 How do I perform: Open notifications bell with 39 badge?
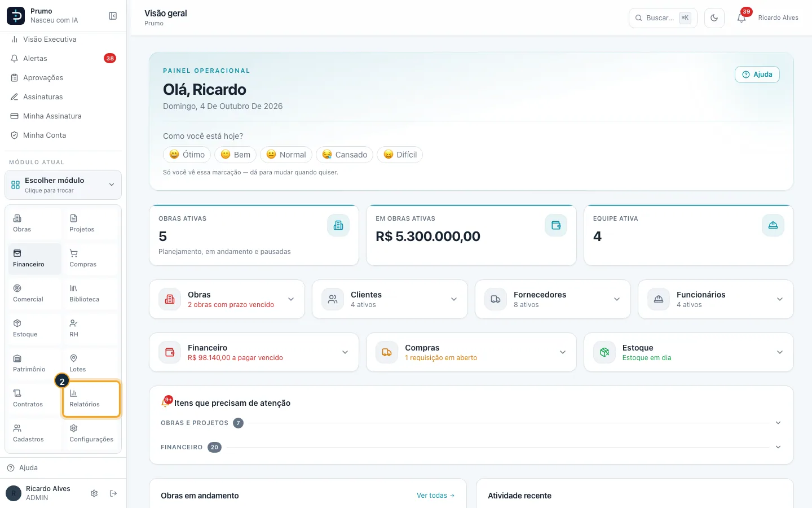click(x=742, y=17)
